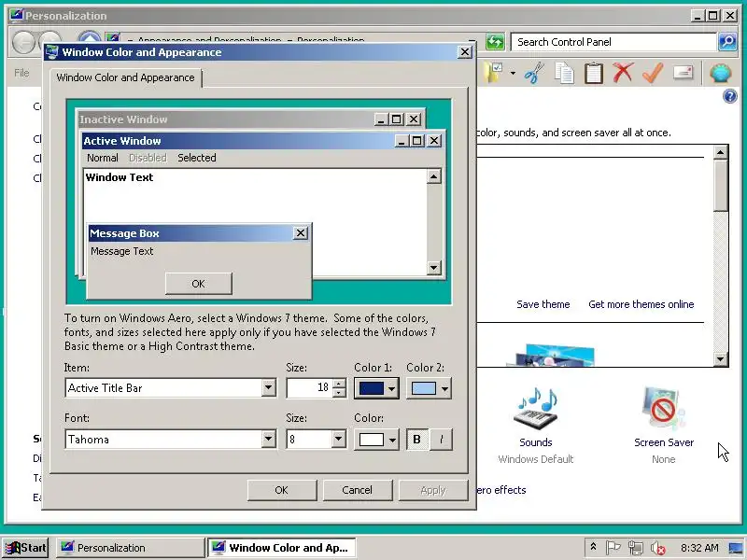
Task: Click the Screen Saver link text
Action: point(664,442)
